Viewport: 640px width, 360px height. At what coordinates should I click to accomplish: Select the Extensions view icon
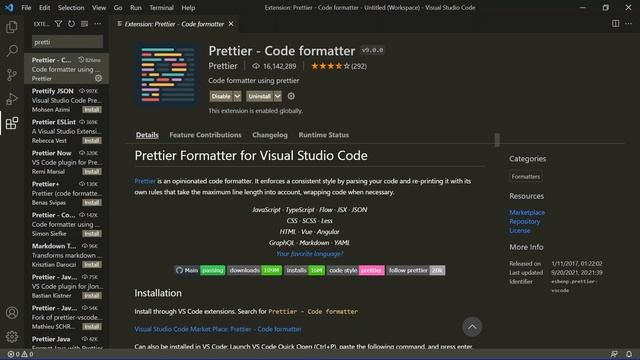[12, 123]
